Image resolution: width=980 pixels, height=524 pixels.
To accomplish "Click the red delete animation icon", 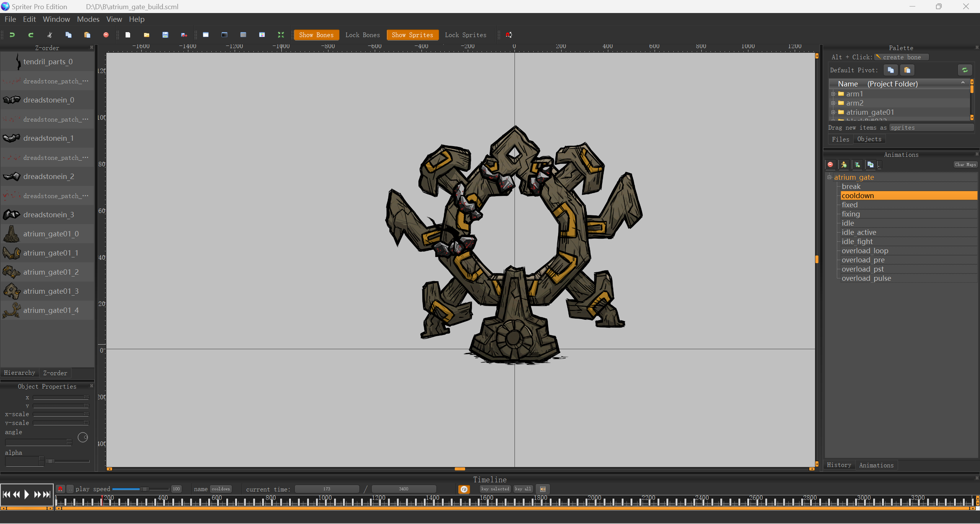I will (830, 164).
